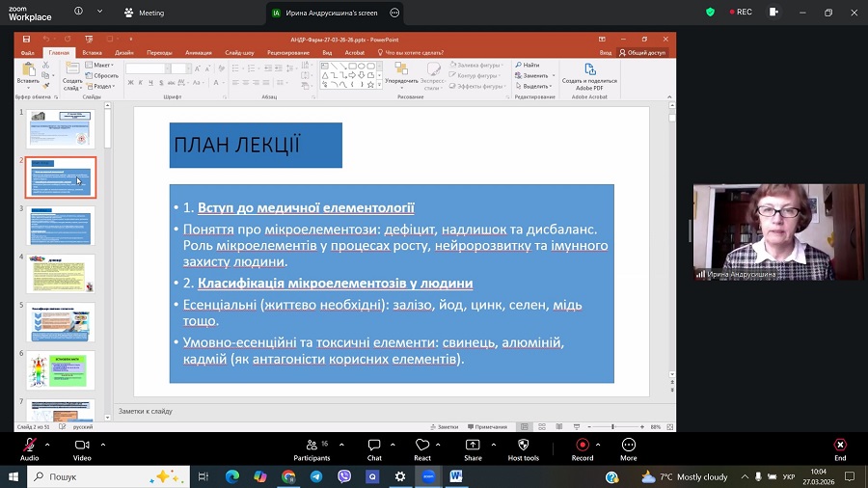Click the PowerPoint zoom level slider

click(x=613, y=426)
